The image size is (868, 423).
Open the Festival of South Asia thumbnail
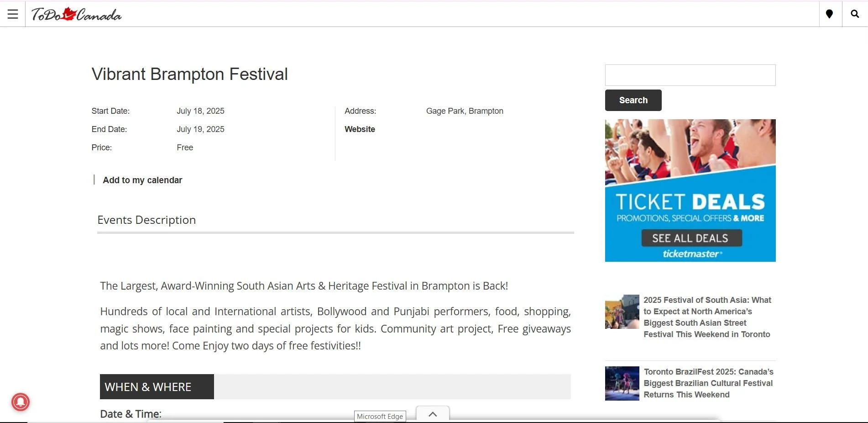point(622,312)
